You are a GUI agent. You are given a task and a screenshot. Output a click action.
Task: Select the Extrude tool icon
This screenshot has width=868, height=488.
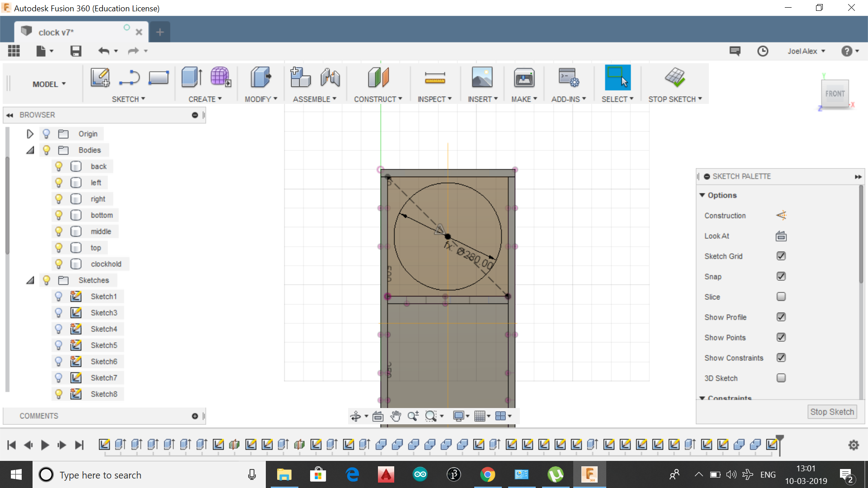pyautogui.click(x=192, y=77)
